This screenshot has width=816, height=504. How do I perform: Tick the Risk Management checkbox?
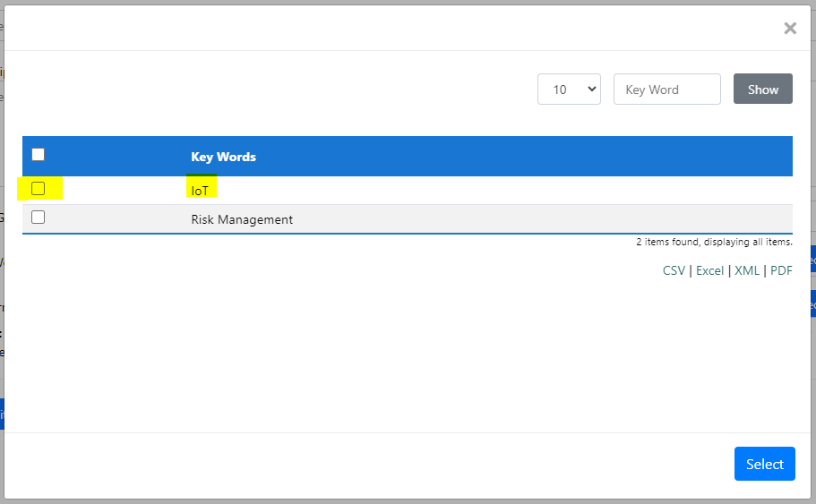pyautogui.click(x=38, y=217)
